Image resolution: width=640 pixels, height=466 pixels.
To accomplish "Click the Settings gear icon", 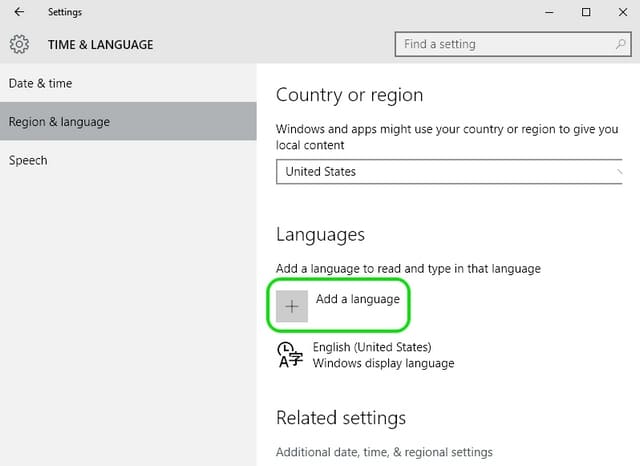I will [19, 44].
